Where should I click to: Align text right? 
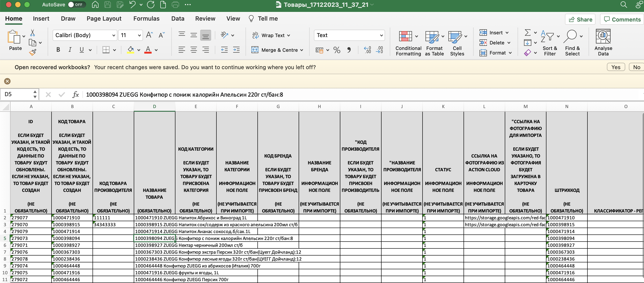(x=205, y=50)
